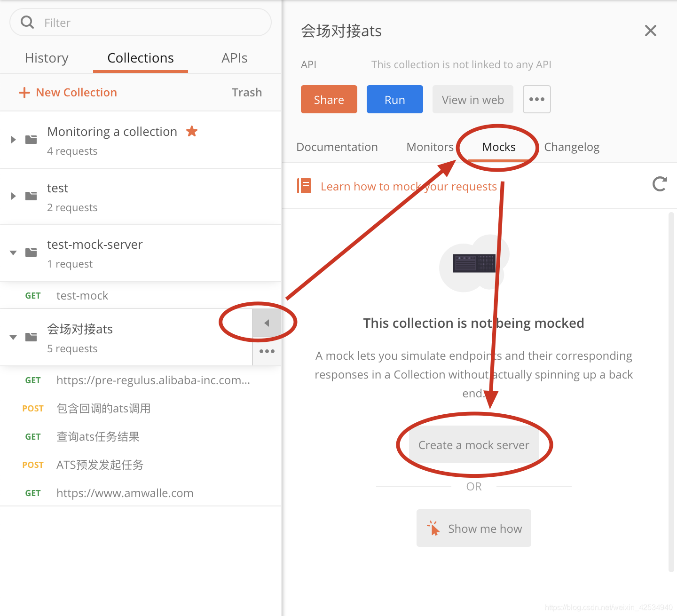This screenshot has width=677, height=616.
Task: Click the Share button
Action: tap(329, 99)
